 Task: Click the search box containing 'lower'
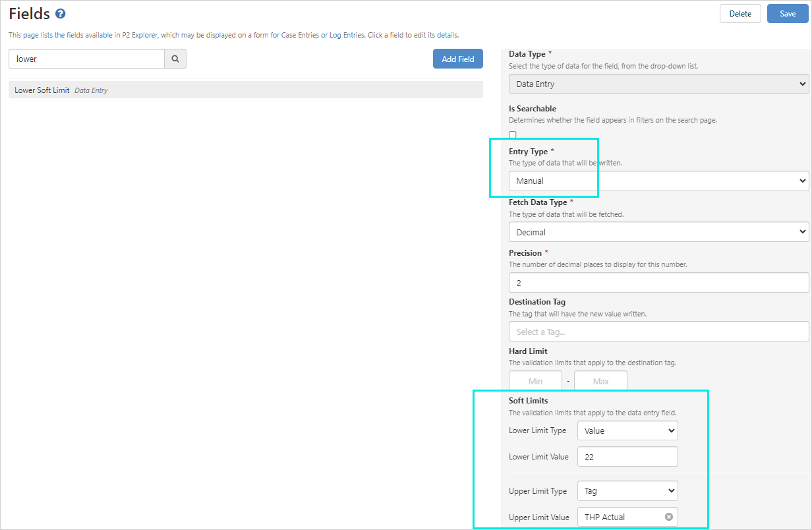pyautogui.click(x=86, y=59)
